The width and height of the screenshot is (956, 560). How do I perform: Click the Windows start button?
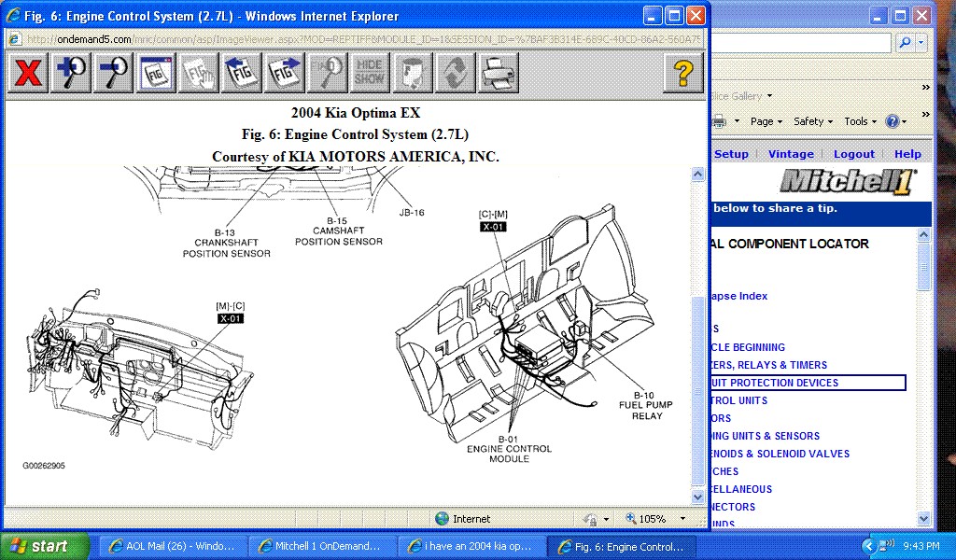pyautogui.click(x=44, y=546)
